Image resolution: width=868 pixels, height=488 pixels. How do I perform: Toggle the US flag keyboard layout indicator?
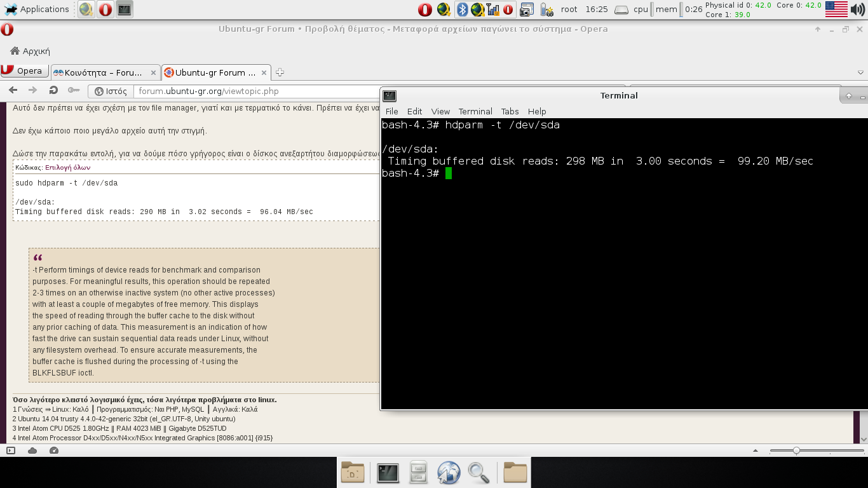[836, 10]
